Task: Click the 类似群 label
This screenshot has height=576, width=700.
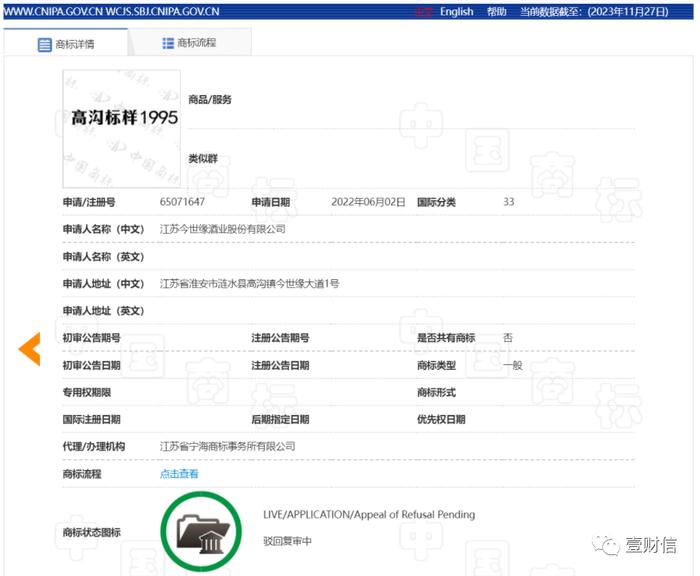Action: click(203, 159)
